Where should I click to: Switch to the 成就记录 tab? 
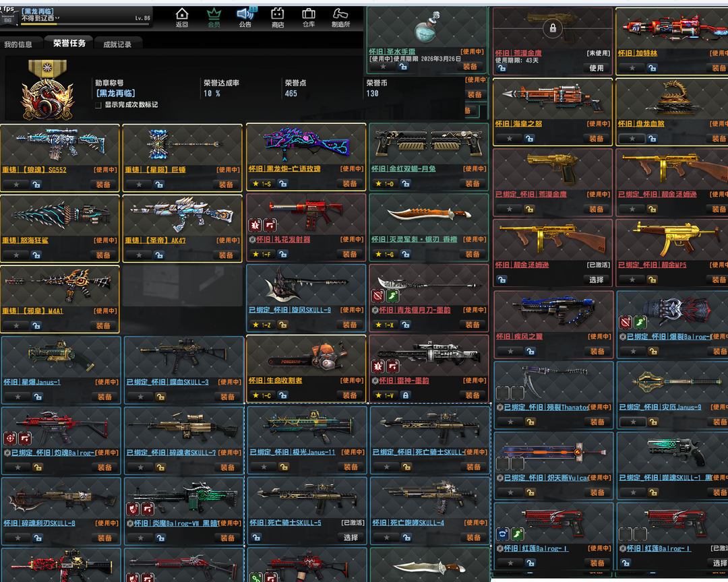pos(117,44)
